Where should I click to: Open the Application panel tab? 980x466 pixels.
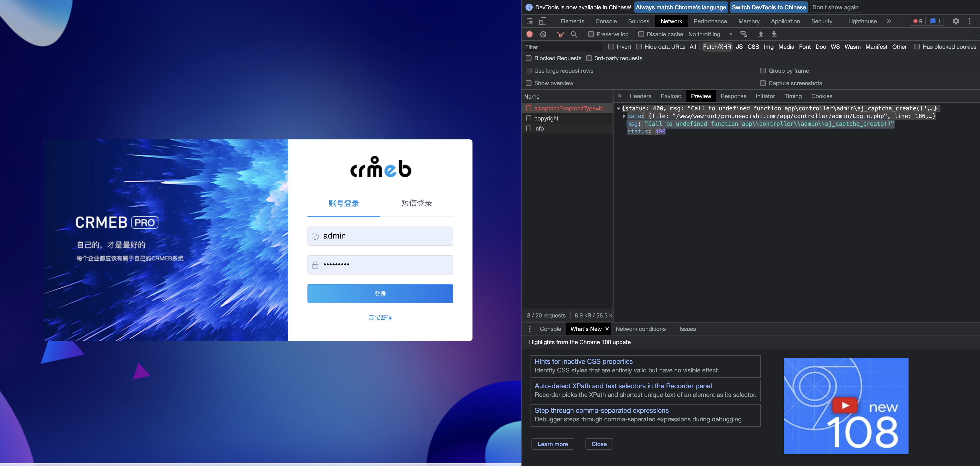(785, 21)
